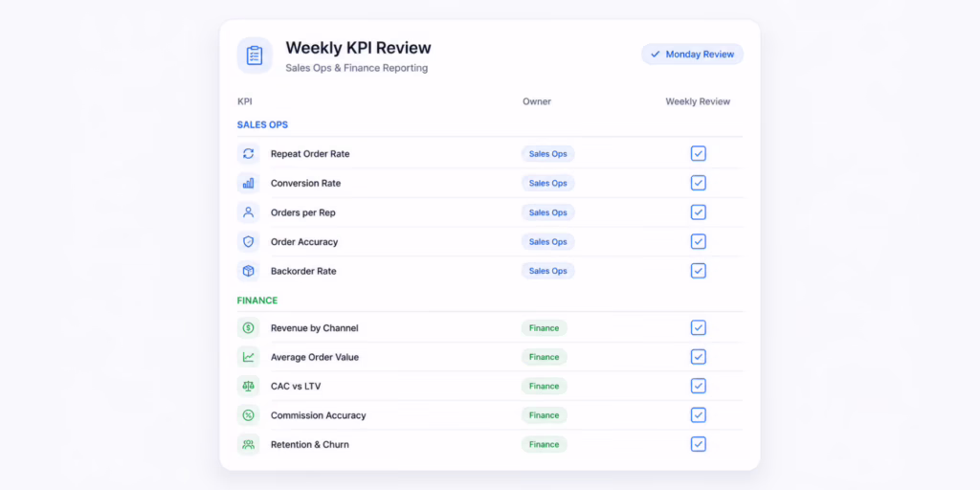Click the Sales Ops & Finance Reporting subtitle
Screen dimensions: 980x490
tap(357, 68)
